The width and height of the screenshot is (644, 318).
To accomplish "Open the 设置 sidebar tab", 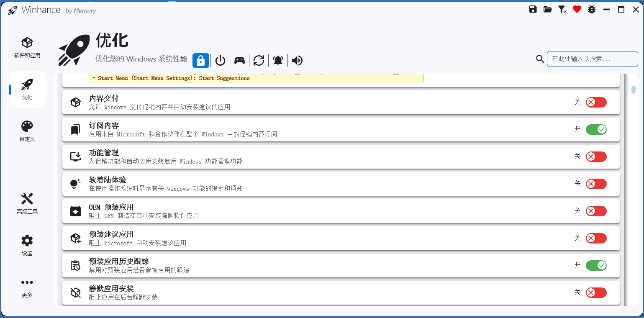I will pyautogui.click(x=27, y=246).
